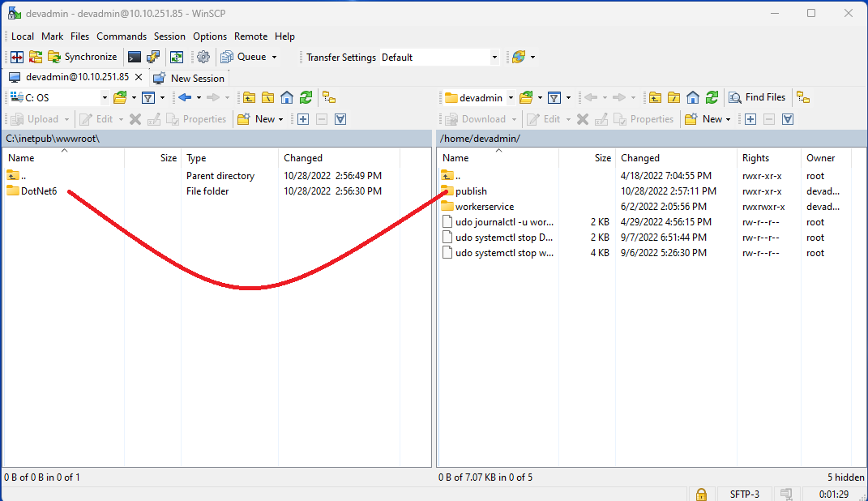Open the Local menu

coord(23,36)
